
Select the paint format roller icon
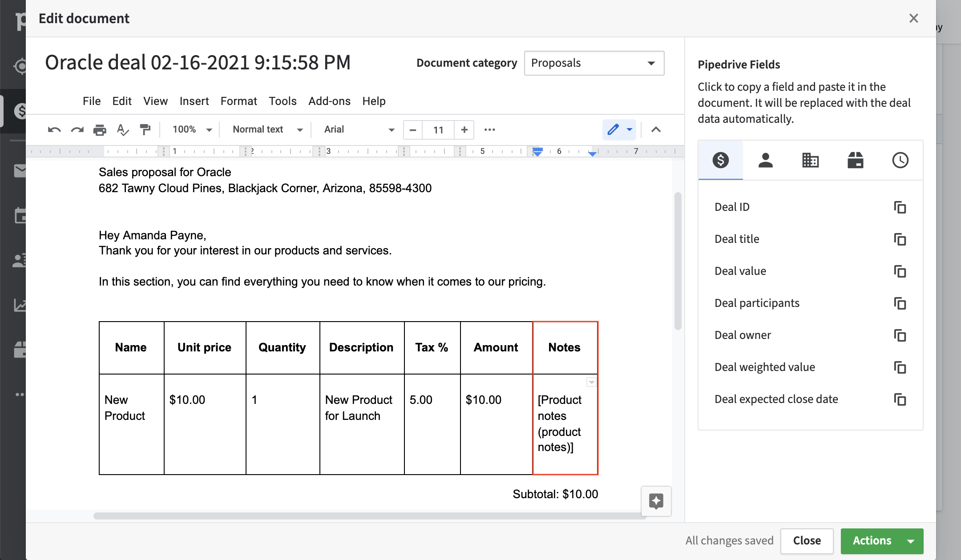click(145, 129)
